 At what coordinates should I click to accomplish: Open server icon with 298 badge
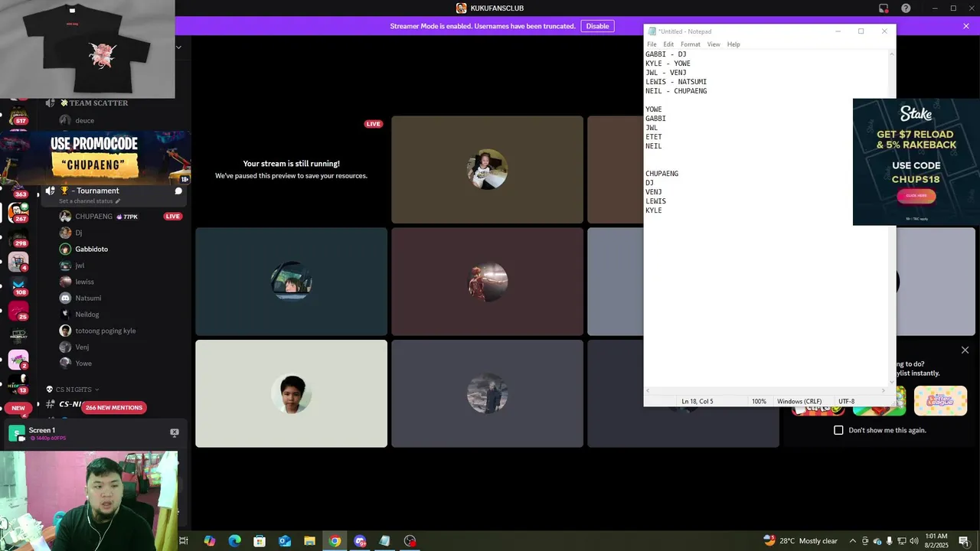coord(18,238)
